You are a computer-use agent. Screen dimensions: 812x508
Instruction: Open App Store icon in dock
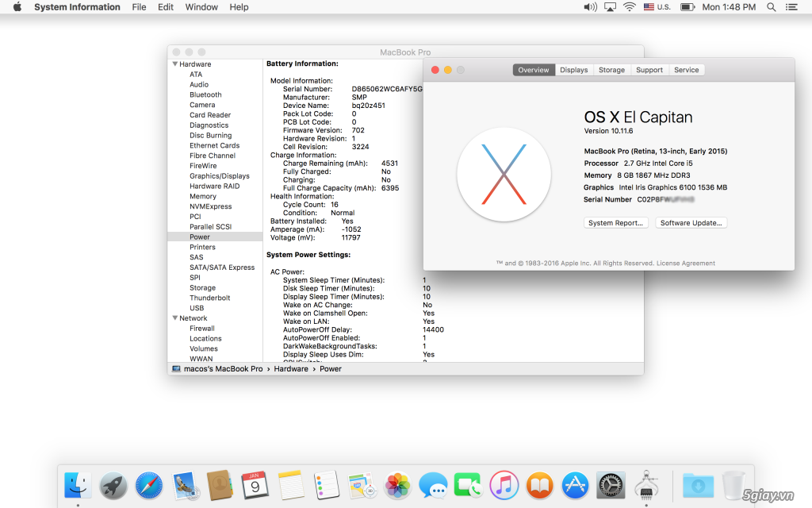(x=575, y=486)
